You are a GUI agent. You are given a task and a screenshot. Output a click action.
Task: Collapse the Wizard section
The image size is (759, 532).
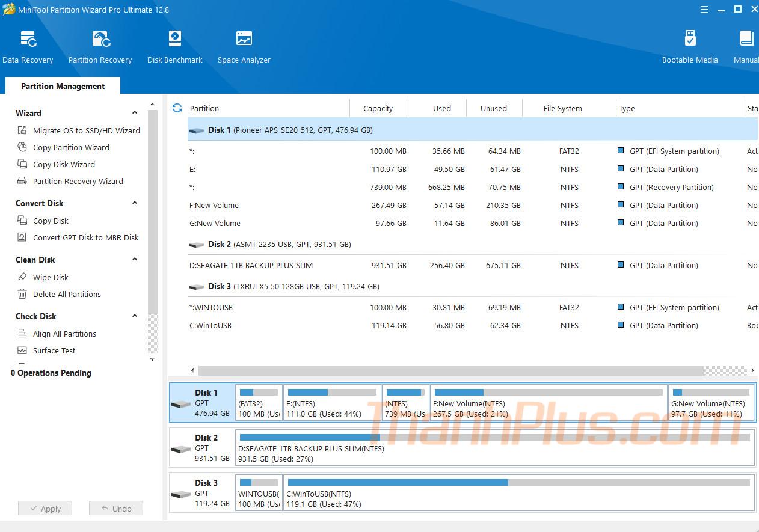coord(135,113)
